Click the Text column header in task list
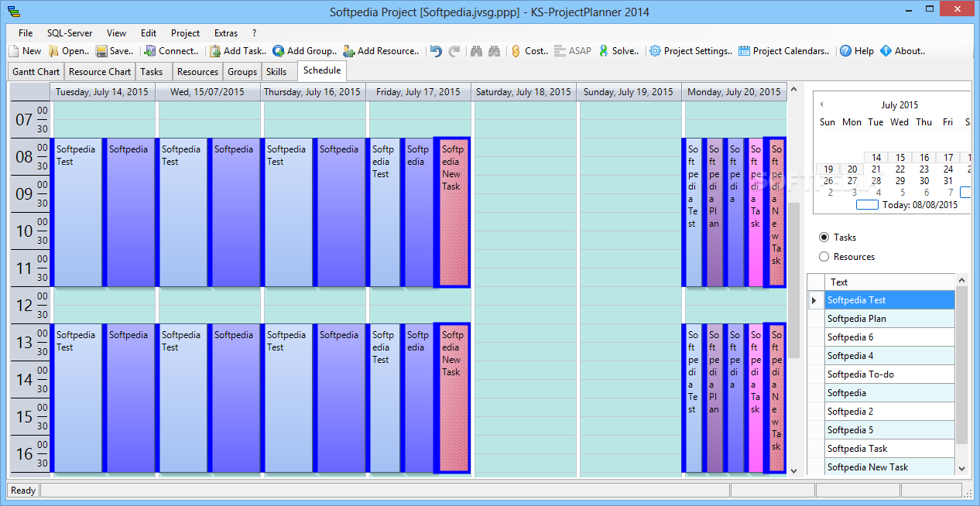 click(x=889, y=282)
